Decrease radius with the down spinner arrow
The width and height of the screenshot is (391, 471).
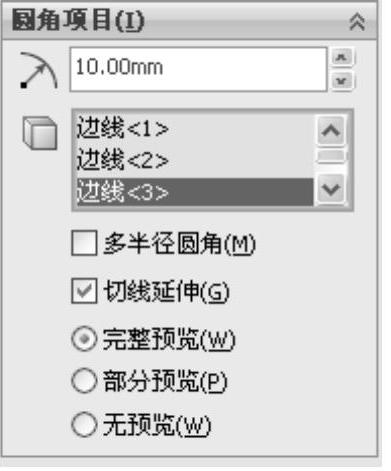(x=342, y=81)
